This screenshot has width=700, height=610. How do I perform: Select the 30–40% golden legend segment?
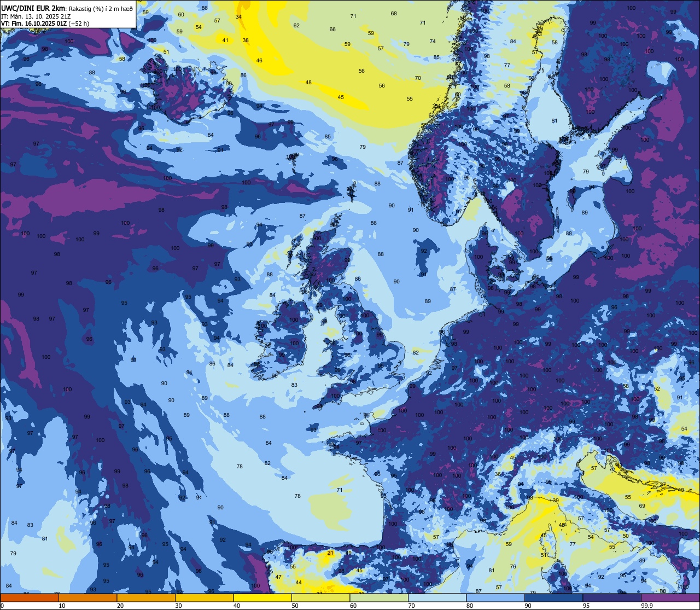204,597
